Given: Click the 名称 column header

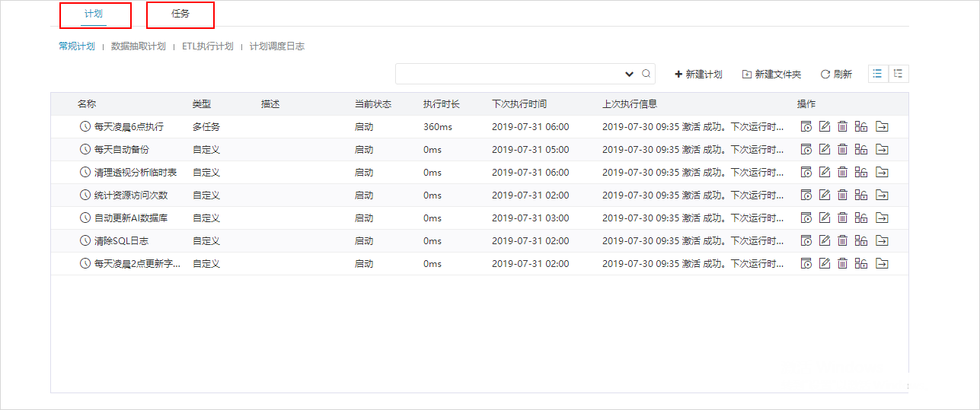Looking at the screenshot, I should point(86,104).
